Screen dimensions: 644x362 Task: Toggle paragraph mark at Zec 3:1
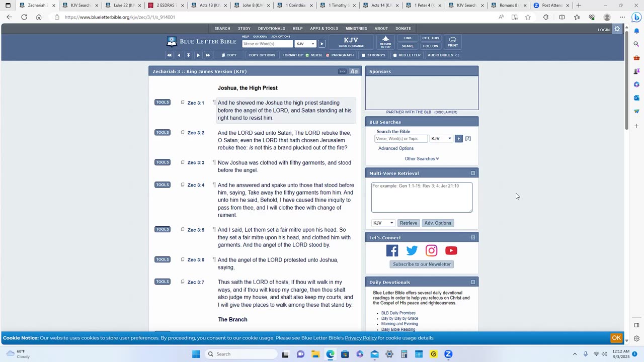214,103
